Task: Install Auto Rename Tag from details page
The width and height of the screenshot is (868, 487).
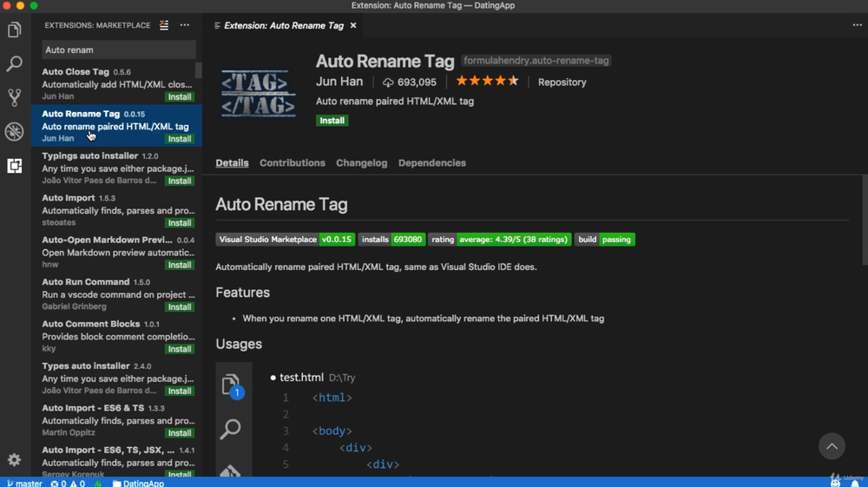Action: click(332, 121)
